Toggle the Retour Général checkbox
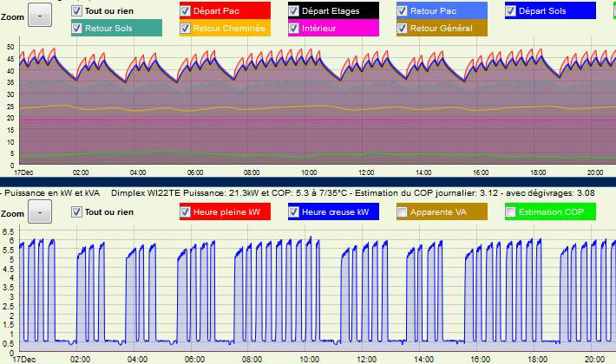This screenshot has height=364, width=616. pos(403,29)
